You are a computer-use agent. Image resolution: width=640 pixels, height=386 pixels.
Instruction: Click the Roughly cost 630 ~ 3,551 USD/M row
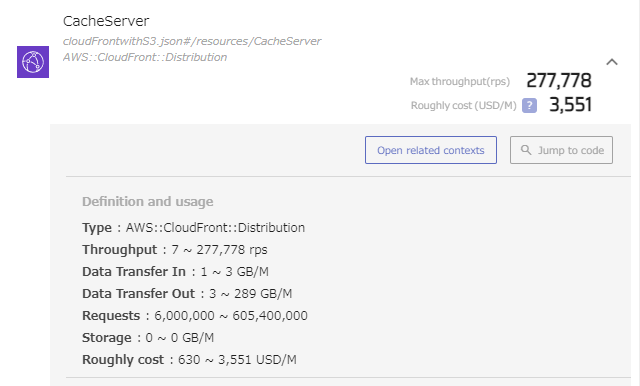pos(189,360)
